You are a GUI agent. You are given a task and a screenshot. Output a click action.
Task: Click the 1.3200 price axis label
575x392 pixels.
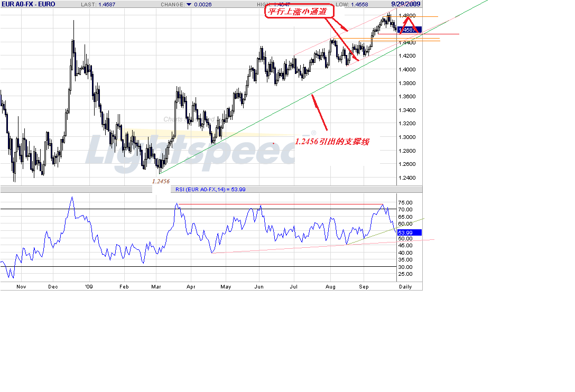pyautogui.click(x=407, y=123)
